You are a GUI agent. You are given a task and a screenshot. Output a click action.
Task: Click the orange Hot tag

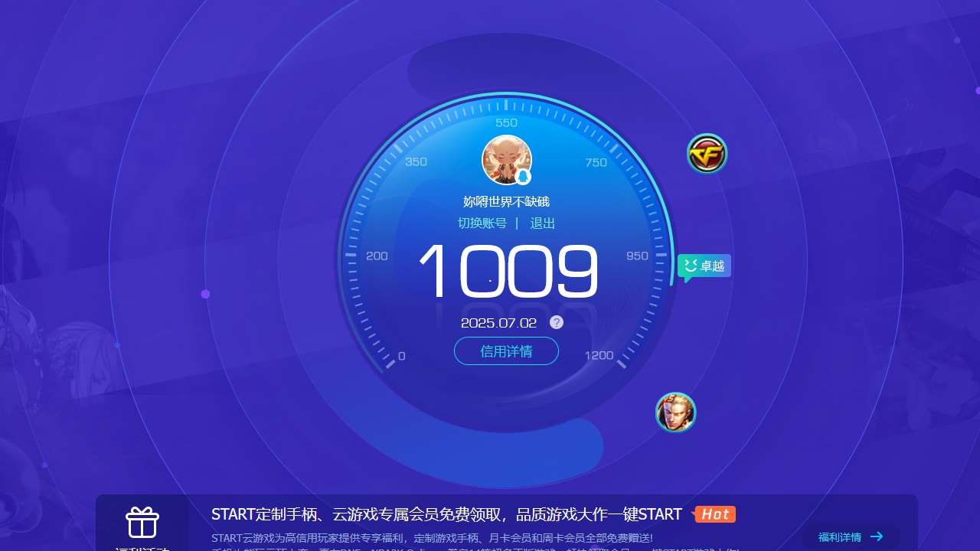[x=715, y=514]
